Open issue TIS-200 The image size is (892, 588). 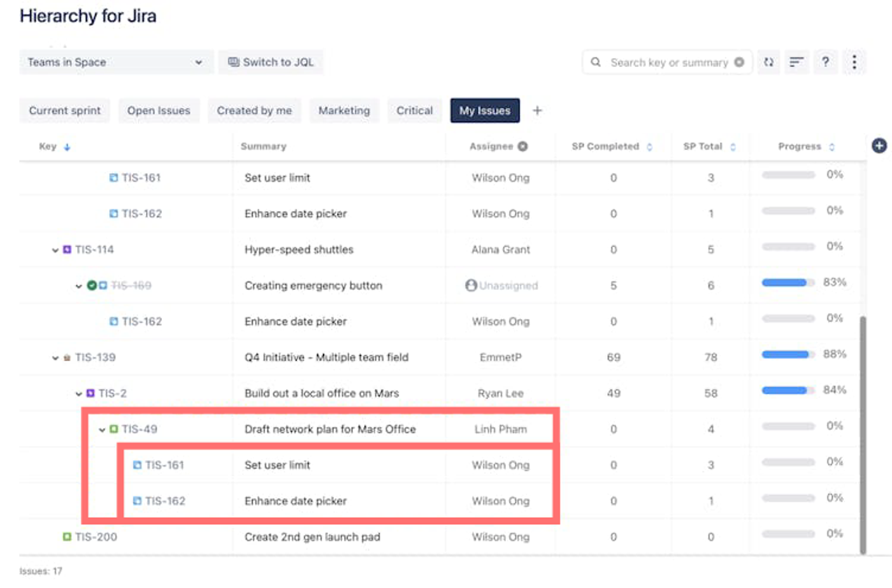(96, 537)
